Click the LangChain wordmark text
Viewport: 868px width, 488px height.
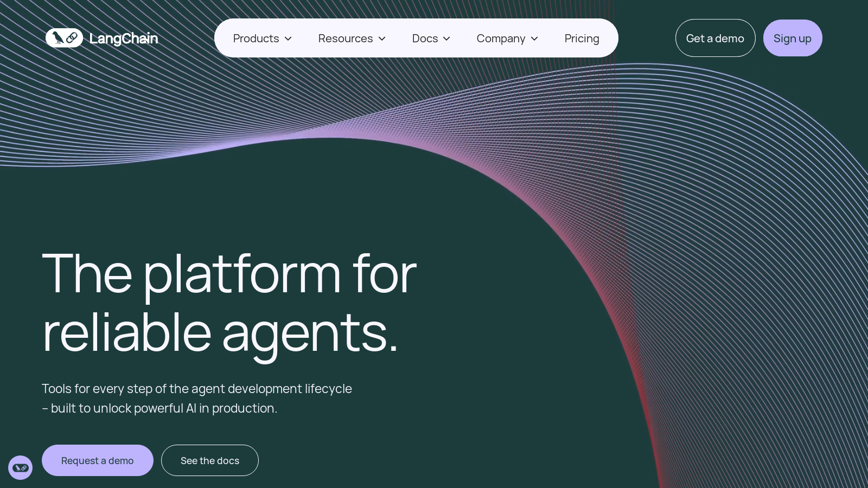coord(124,38)
